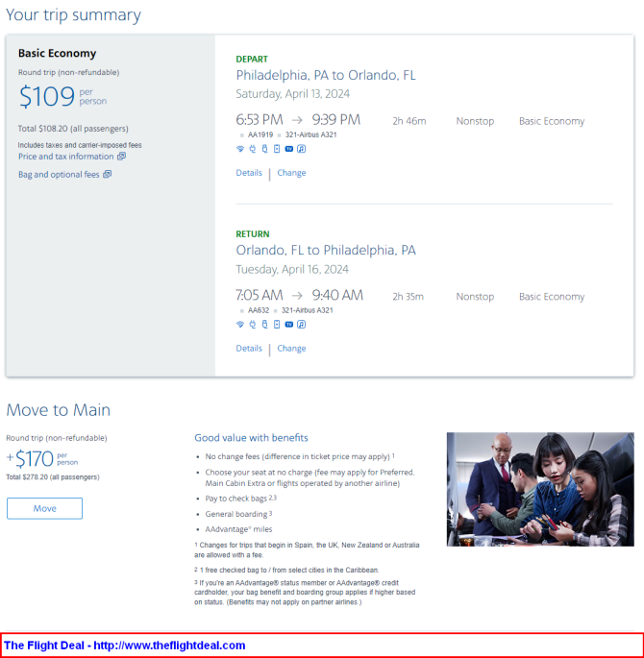Click 'Orlando, FL to Philadelphia, PA' route title
The height and width of the screenshot is (658, 644).
[x=326, y=250]
